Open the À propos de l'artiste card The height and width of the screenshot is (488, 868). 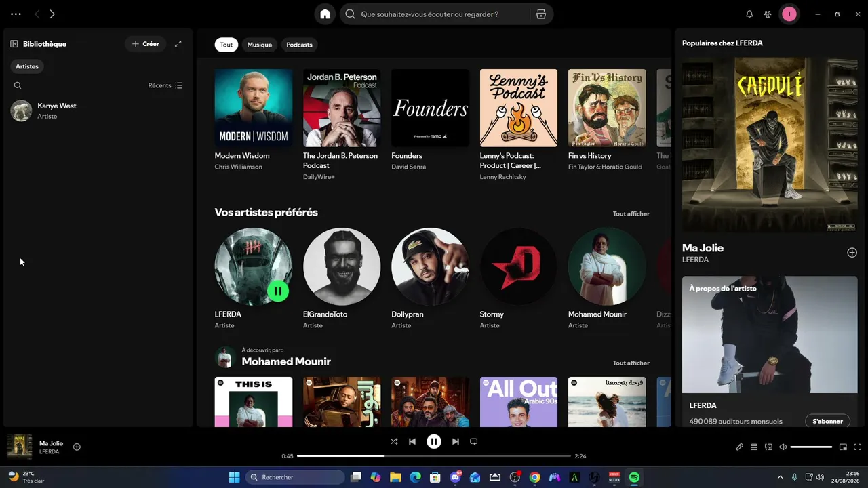pyautogui.click(x=770, y=351)
